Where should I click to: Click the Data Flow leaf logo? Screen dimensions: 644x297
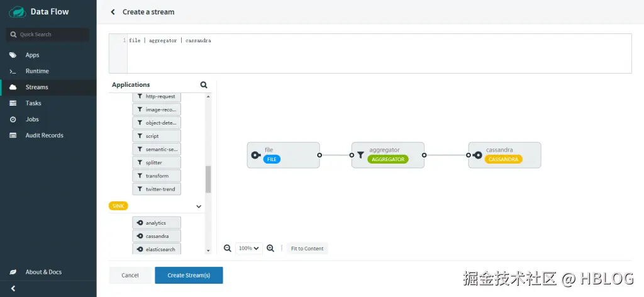[18, 11]
